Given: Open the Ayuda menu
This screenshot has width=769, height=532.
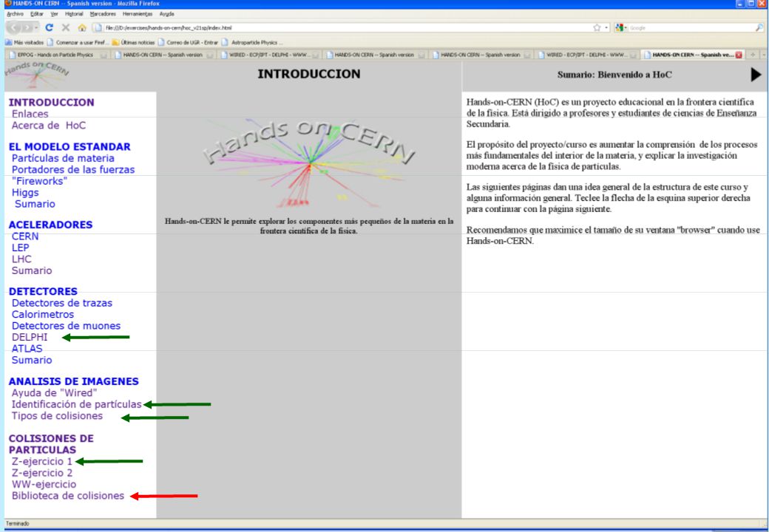Looking at the screenshot, I should click(x=167, y=14).
